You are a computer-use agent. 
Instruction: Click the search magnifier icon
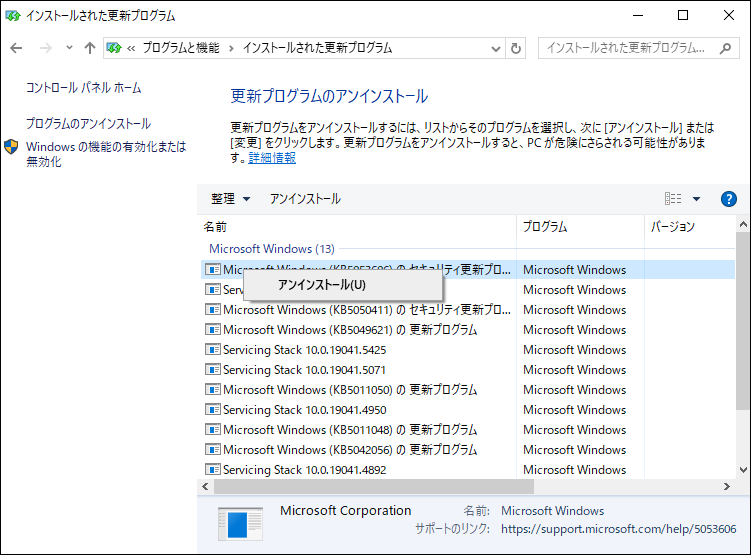pyautogui.click(x=726, y=48)
